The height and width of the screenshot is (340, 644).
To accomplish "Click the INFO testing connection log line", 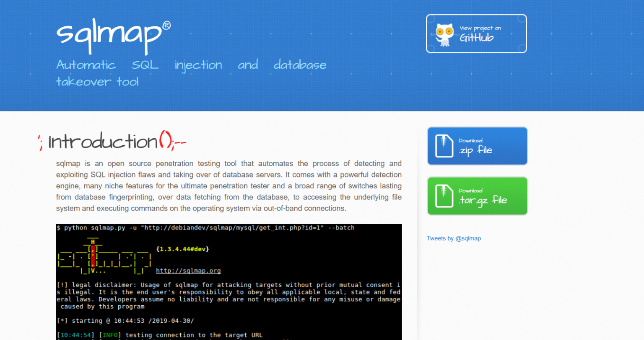I will [159, 335].
